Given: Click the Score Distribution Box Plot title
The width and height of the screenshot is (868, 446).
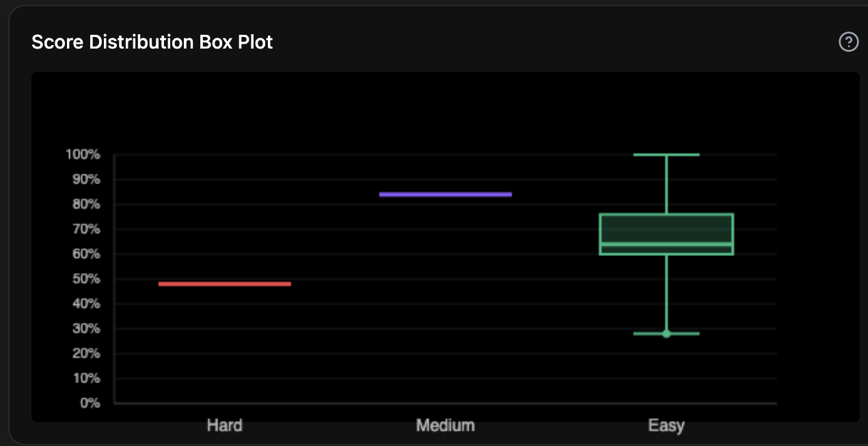Looking at the screenshot, I should click(152, 42).
